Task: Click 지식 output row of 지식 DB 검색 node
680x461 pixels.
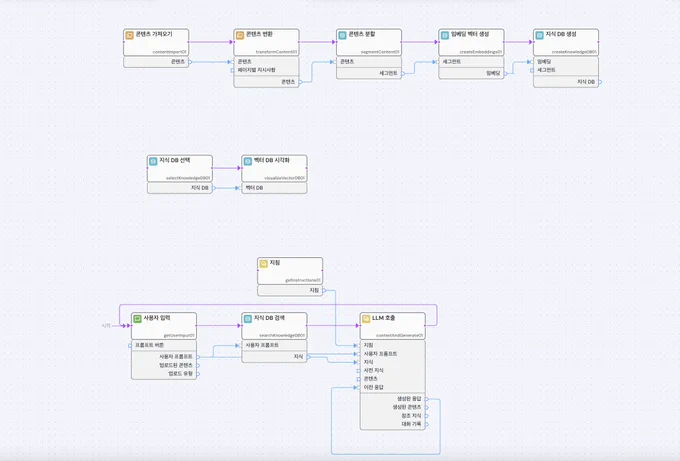Action: coord(274,357)
